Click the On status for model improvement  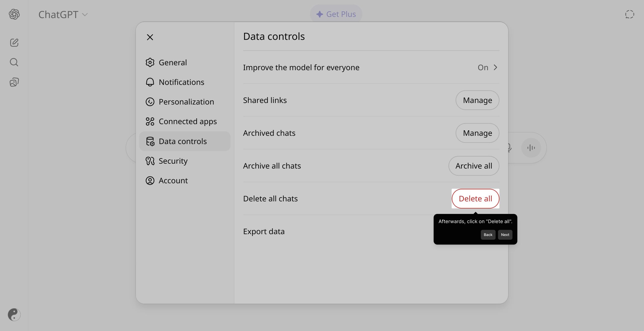coord(483,67)
